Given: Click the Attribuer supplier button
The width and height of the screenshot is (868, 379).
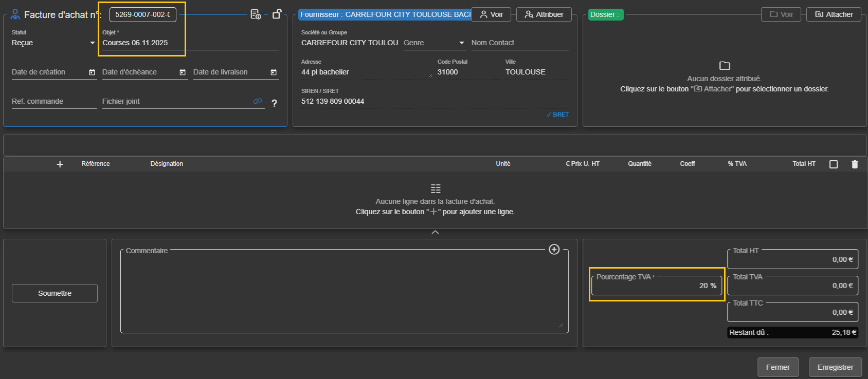Looking at the screenshot, I should pyautogui.click(x=544, y=14).
